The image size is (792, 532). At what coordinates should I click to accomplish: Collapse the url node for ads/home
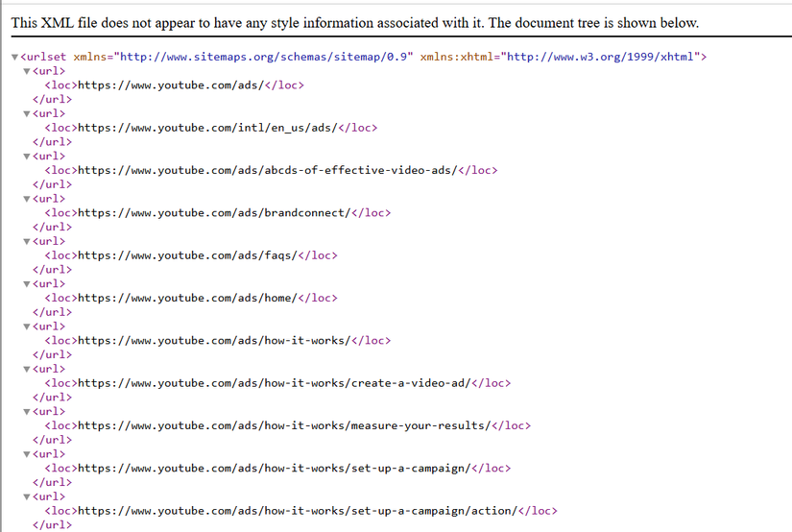coord(27,284)
